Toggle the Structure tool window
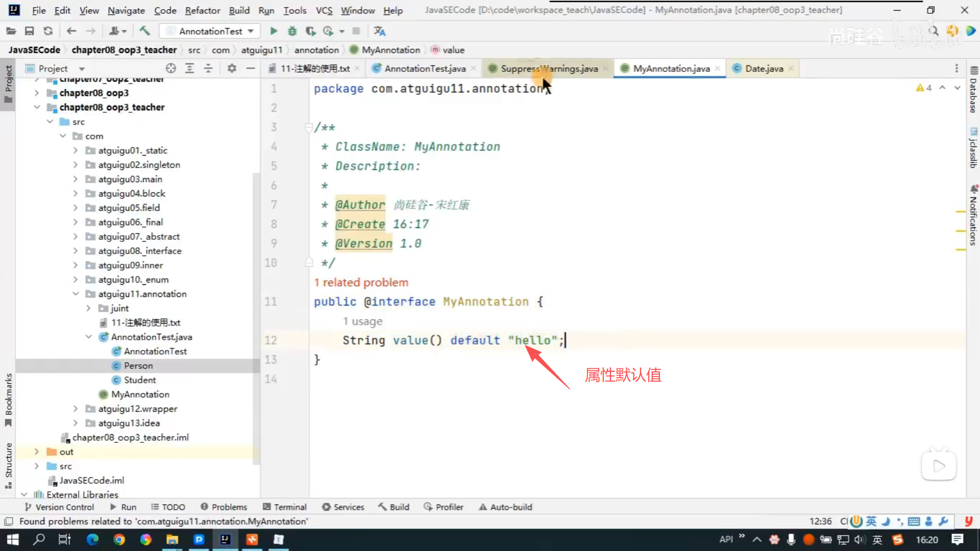Viewport: 980px width, 551px height. coord(8,464)
